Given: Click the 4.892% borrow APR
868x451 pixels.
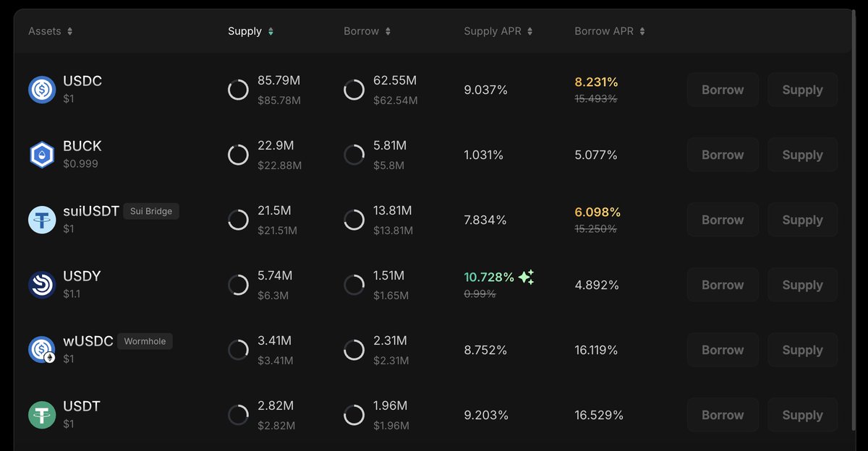Looking at the screenshot, I should tap(597, 285).
